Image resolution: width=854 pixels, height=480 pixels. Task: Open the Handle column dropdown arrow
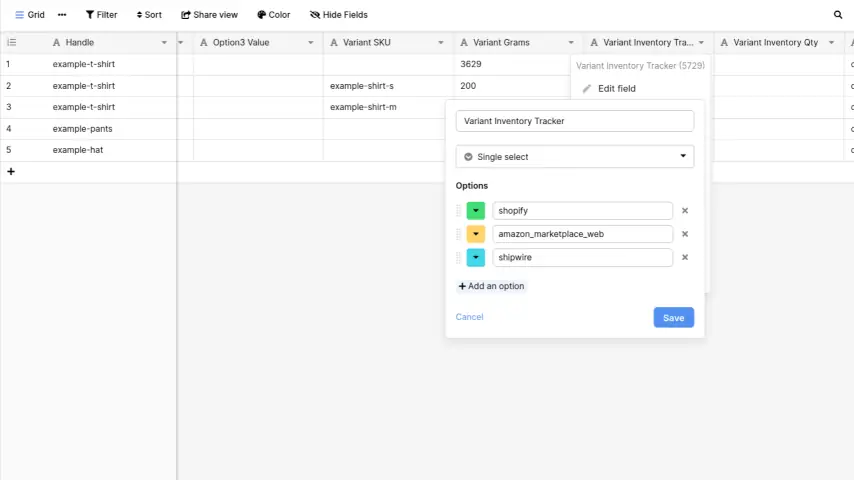(x=164, y=43)
